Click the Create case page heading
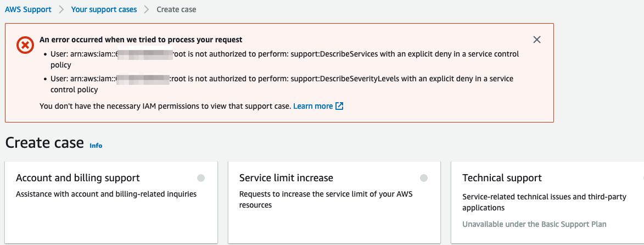The height and width of the screenshot is (245, 644). [44, 143]
